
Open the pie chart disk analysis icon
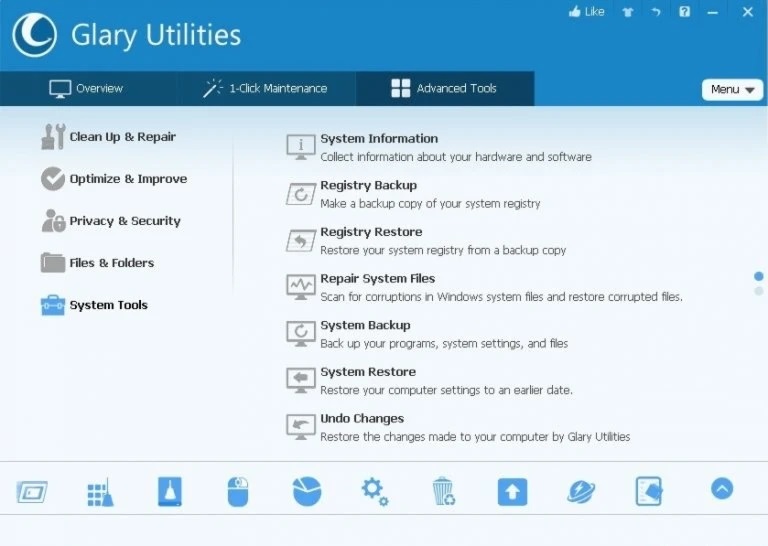click(x=306, y=491)
